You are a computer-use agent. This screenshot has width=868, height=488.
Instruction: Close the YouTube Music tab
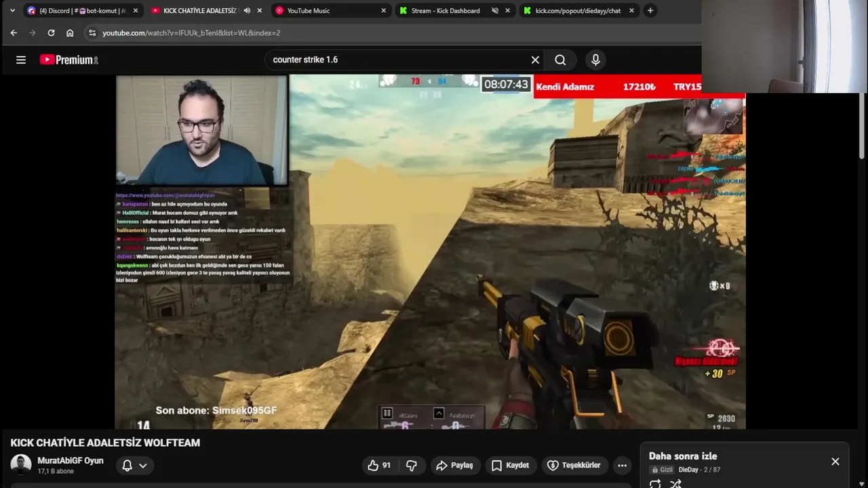click(383, 11)
